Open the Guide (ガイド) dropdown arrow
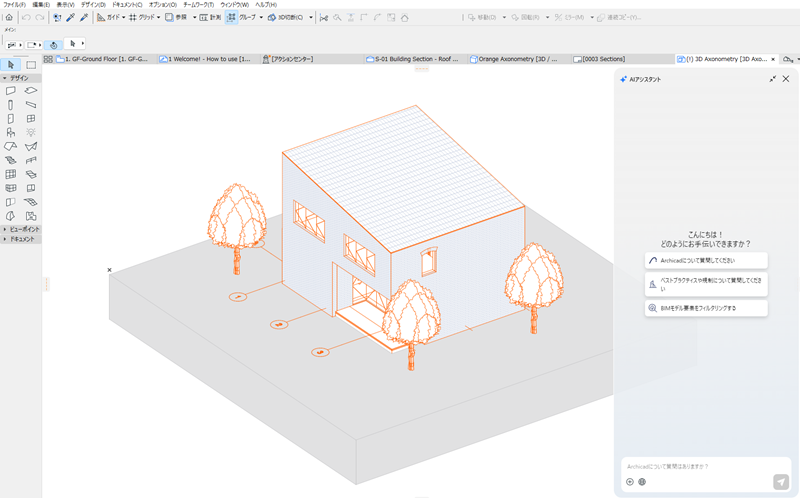The image size is (800, 498). pyautogui.click(x=123, y=17)
